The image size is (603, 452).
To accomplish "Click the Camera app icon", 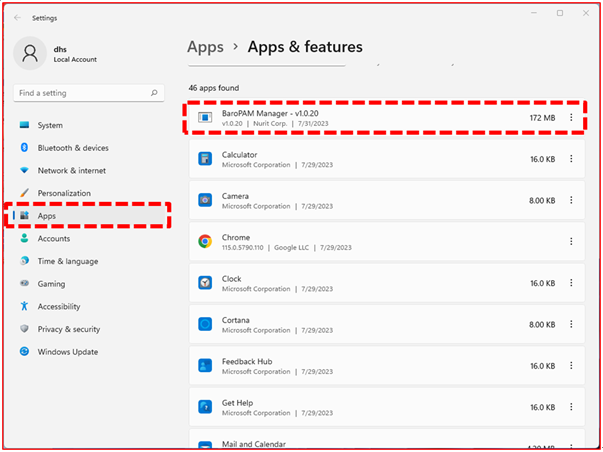I will (x=205, y=200).
